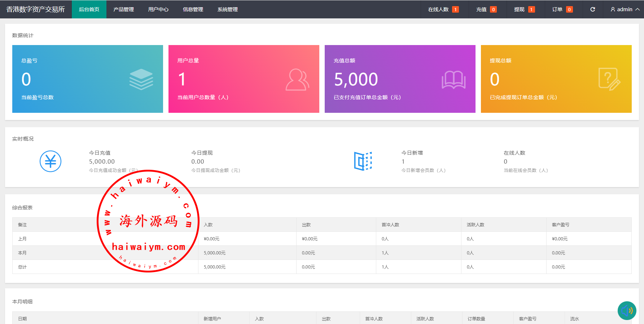Click the green floating sound button
The image size is (644, 324).
point(627,310)
